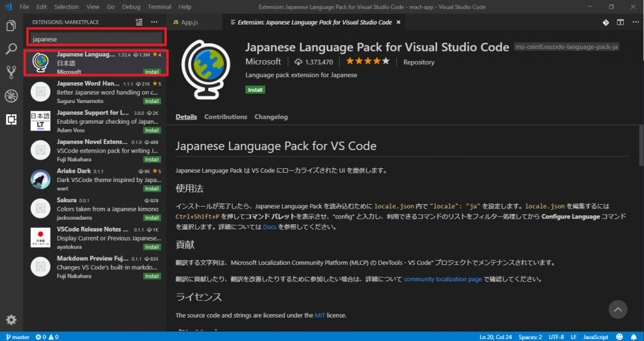Click the extension search box containing japanese

pos(96,39)
